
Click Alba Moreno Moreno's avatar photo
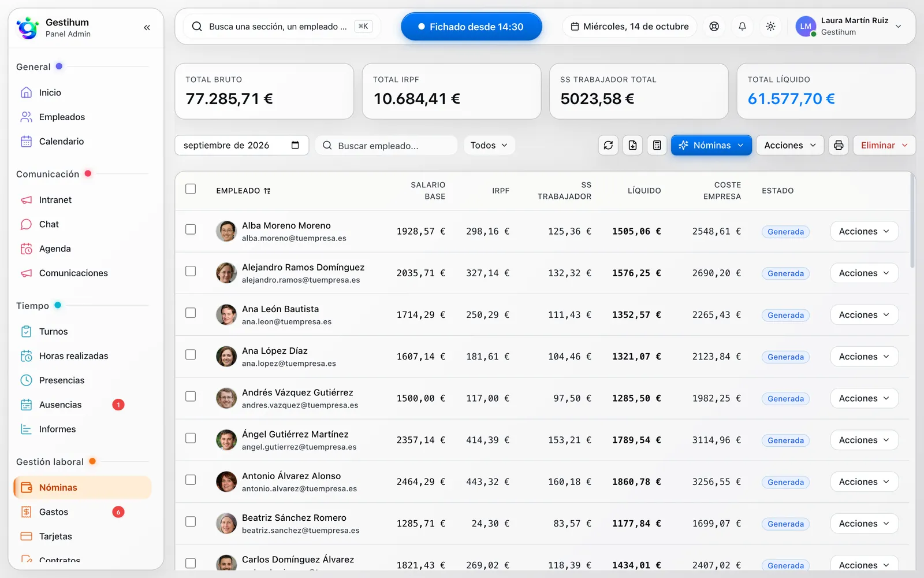(x=226, y=231)
